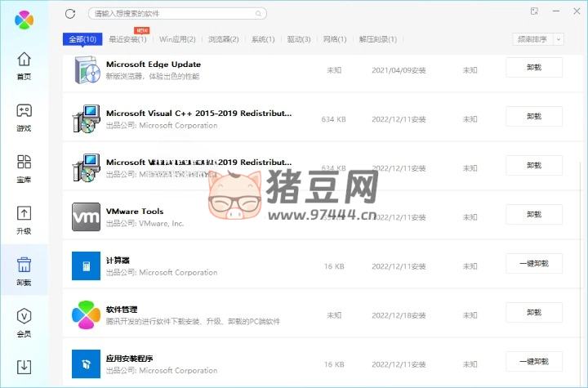Viewport: 588px width, 388px height.
Task: Click the 软件管理 colorful app icon
Action: click(x=87, y=314)
